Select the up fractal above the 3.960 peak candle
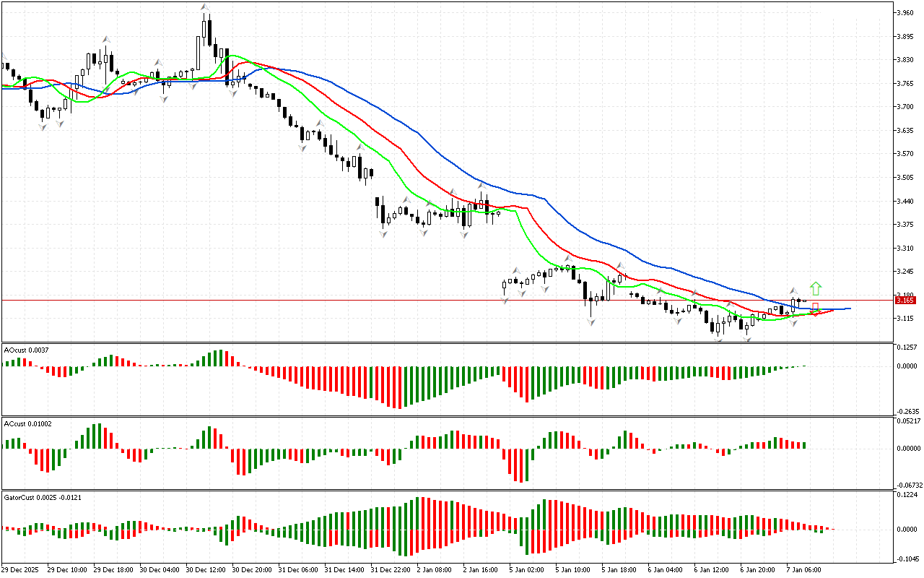This screenshot has width=924, height=578. tap(205, 7)
